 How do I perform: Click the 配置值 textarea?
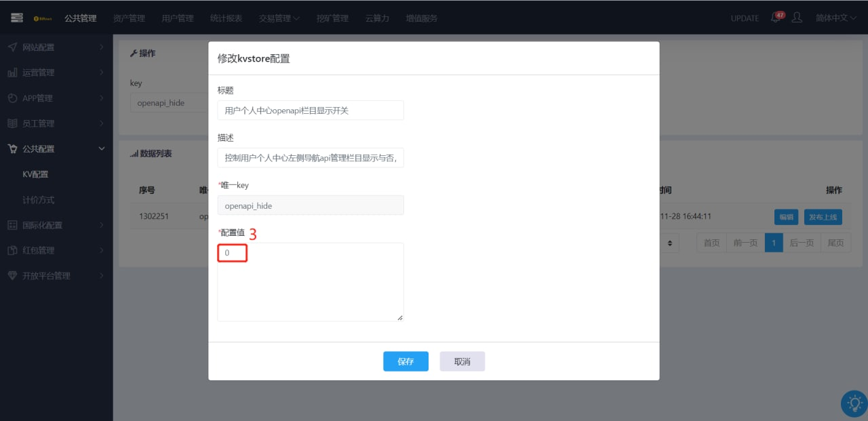pos(311,282)
